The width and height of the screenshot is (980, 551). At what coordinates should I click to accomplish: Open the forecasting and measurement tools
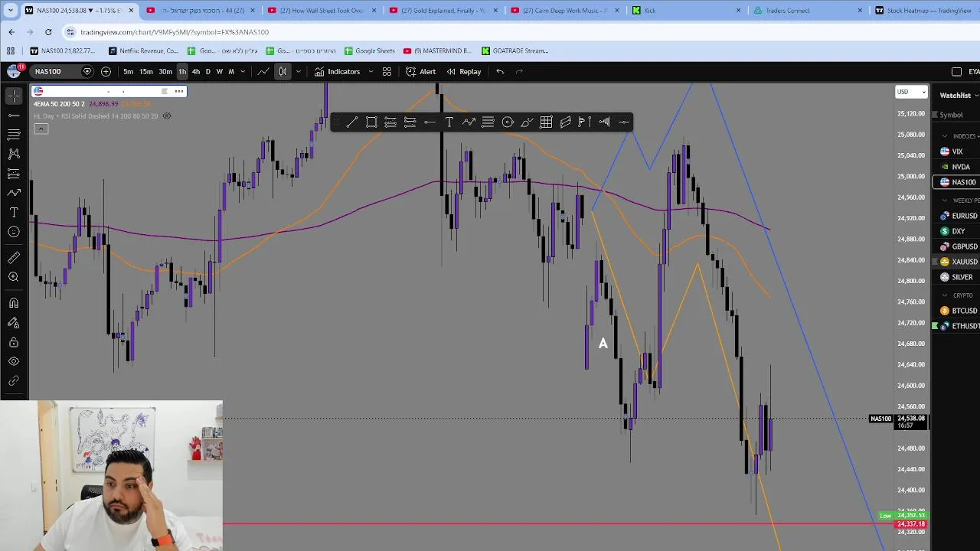pos(14,174)
